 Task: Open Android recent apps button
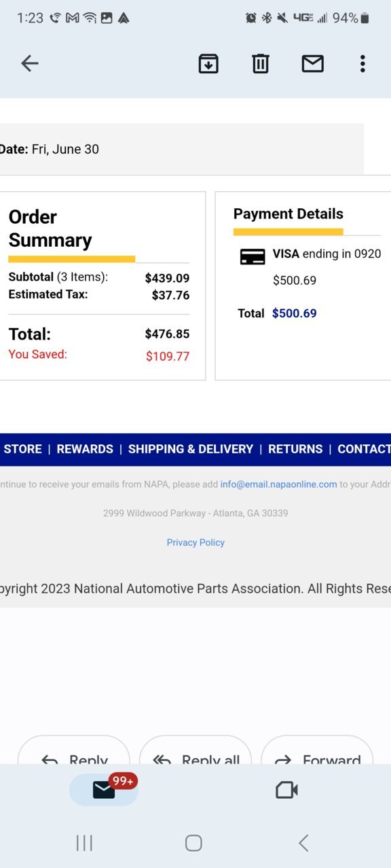click(x=84, y=843)
